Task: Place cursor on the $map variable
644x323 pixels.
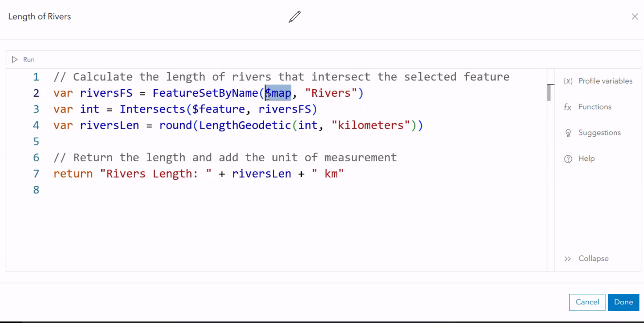Action: click(x=278, y=93)
